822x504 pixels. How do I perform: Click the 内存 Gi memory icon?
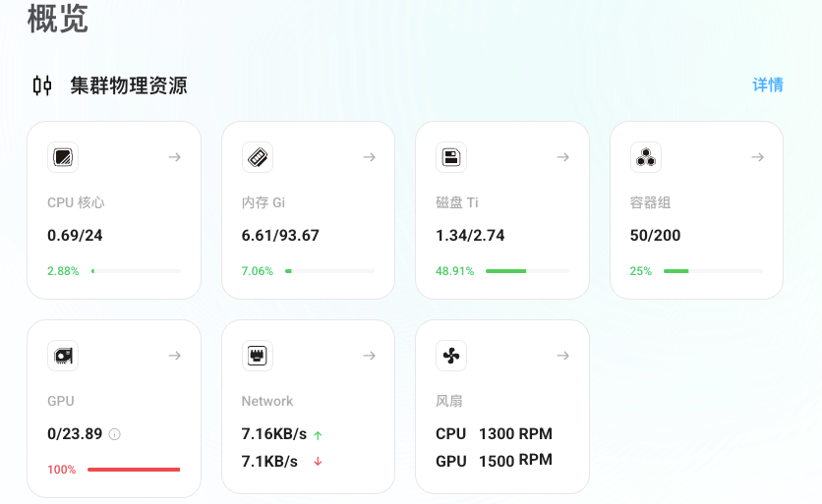tap(258, 157)
